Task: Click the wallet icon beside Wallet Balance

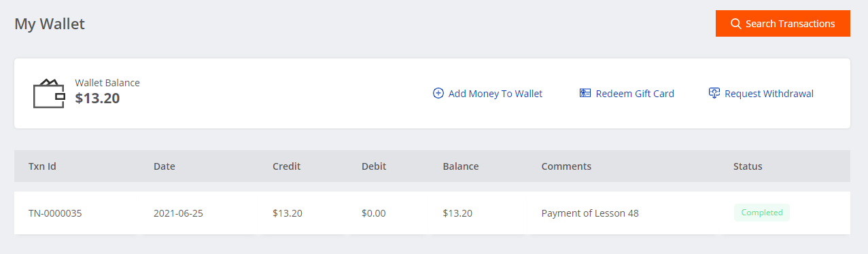Action: tap(49, 94)
